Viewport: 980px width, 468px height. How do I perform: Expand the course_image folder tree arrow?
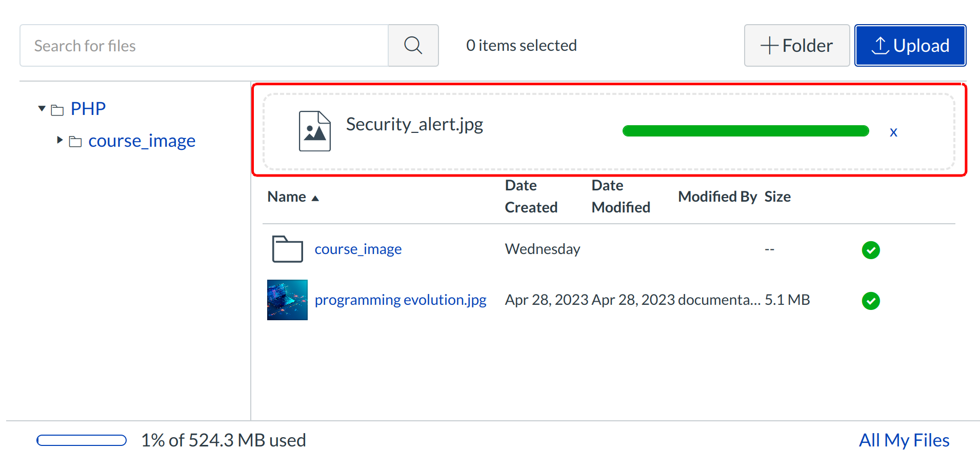[x=60, y=140]
